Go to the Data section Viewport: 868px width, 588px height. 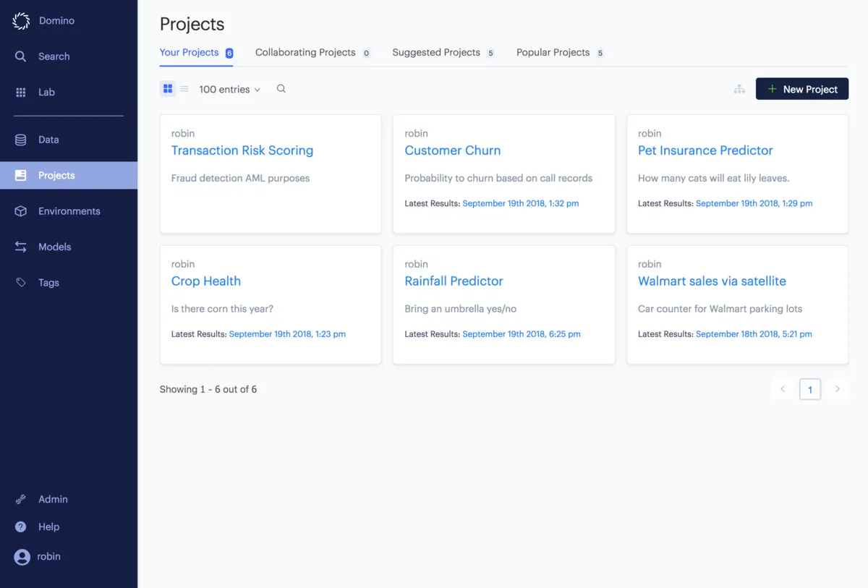pos(48,140)
